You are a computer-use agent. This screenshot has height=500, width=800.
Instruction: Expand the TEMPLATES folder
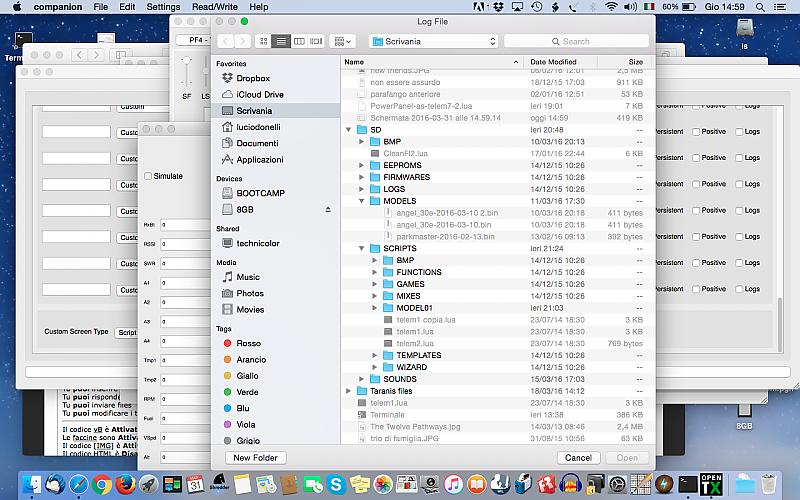[375, 355]
